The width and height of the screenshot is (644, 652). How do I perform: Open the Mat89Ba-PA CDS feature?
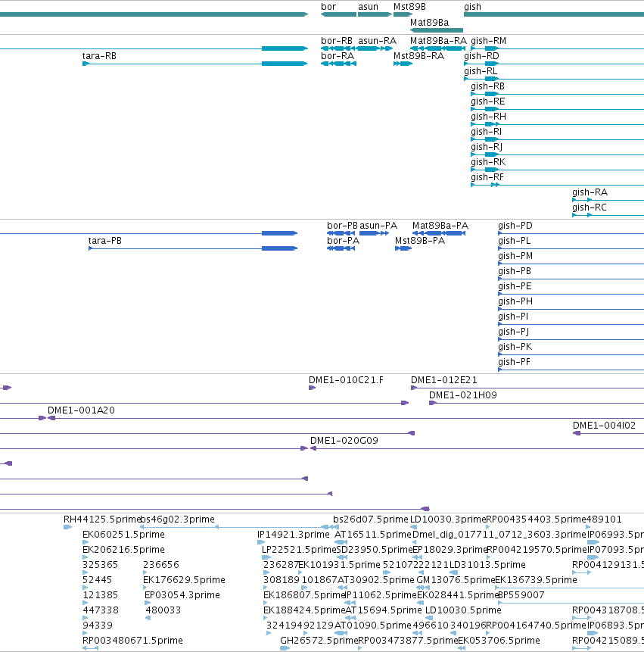(x=438, y=233)
